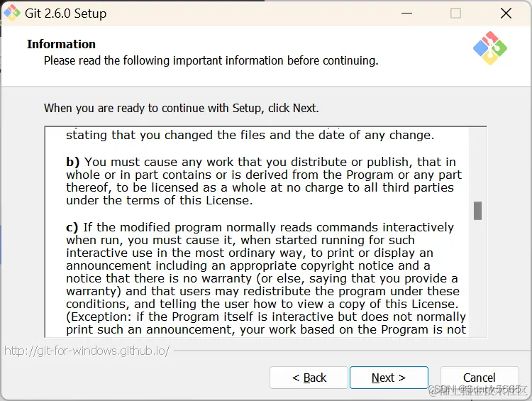This screenshot has height=401, width=532.
Task: Open the git-for-windows.github.io link
Action: [87, 351]
